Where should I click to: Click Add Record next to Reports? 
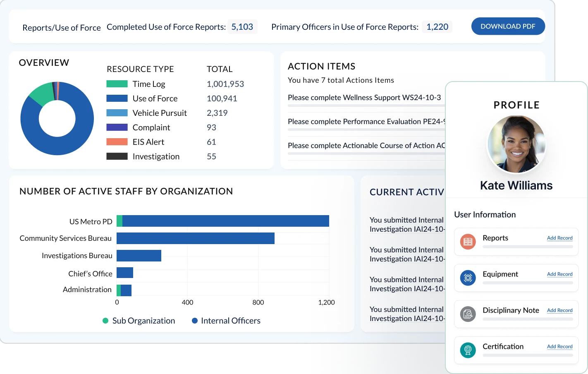tap(559, 238)
